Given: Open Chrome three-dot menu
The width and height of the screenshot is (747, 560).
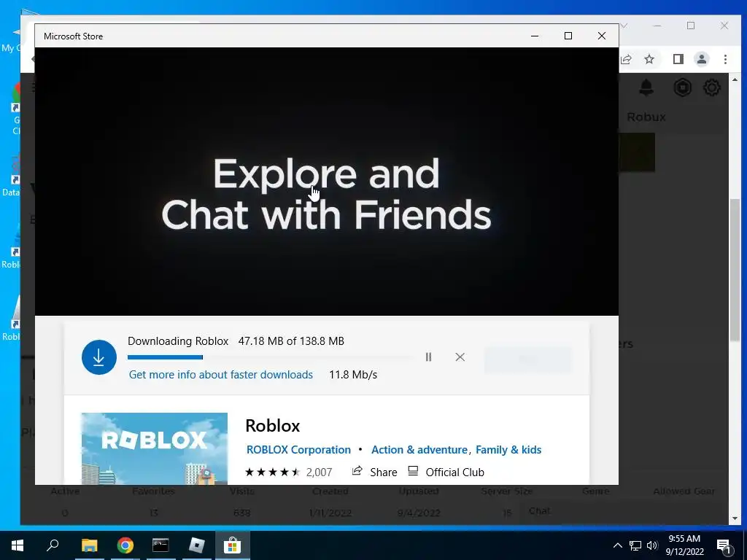Looking at the screenshot, I should point(725,59).
